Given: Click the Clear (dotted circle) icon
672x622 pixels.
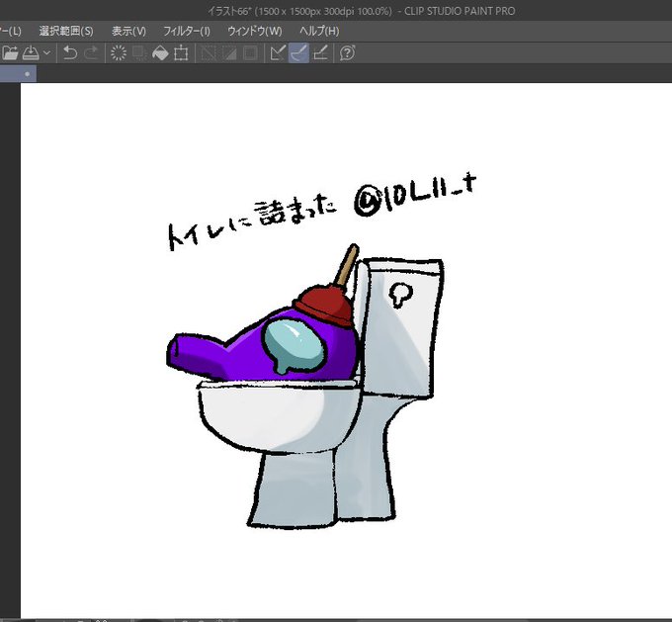Looking at the screenshot, I should coord(119,53).
